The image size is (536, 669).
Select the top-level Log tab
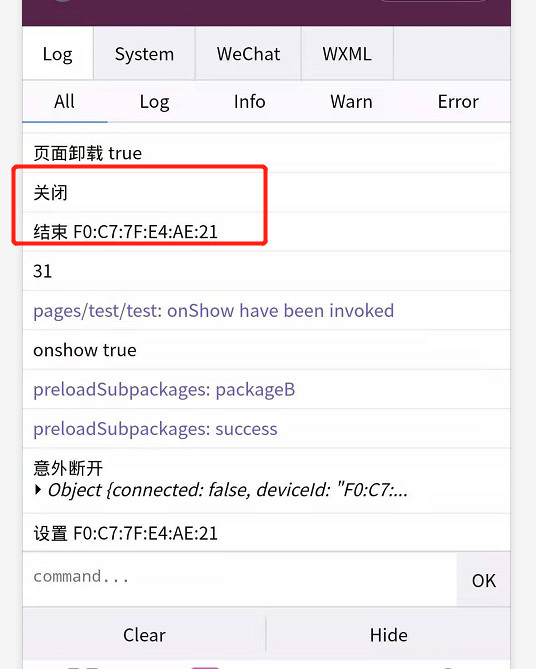58,54
